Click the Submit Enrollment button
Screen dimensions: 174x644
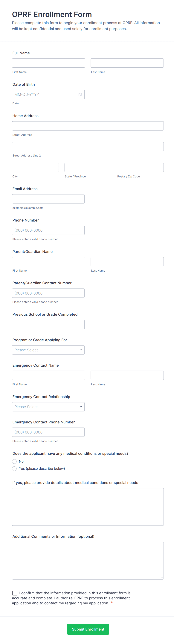(x=88, y=629)
